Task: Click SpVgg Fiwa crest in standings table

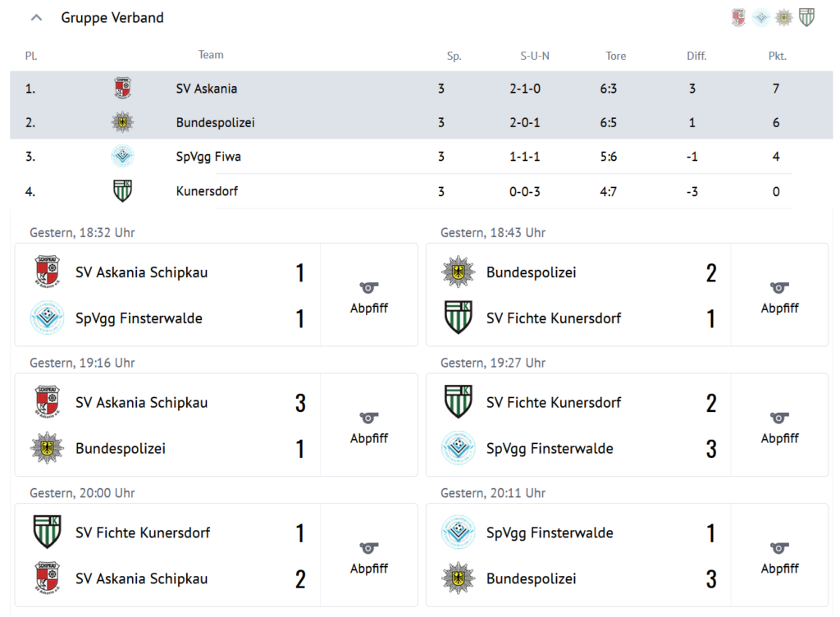Action: (x=122, y=156)
